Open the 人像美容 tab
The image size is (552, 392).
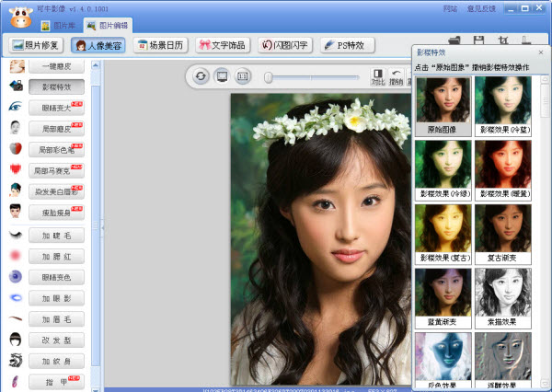coord(98,45)
